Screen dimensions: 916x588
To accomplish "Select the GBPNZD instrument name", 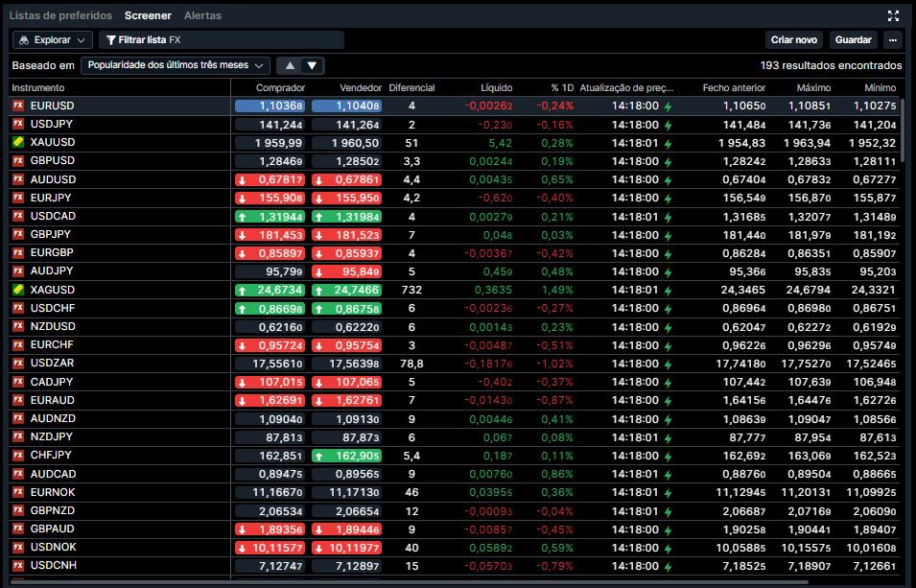I will click(53, 510).
